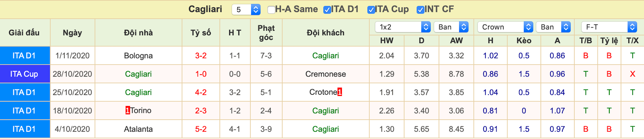Open the F-T period dropdown

[x=609, y=27]
